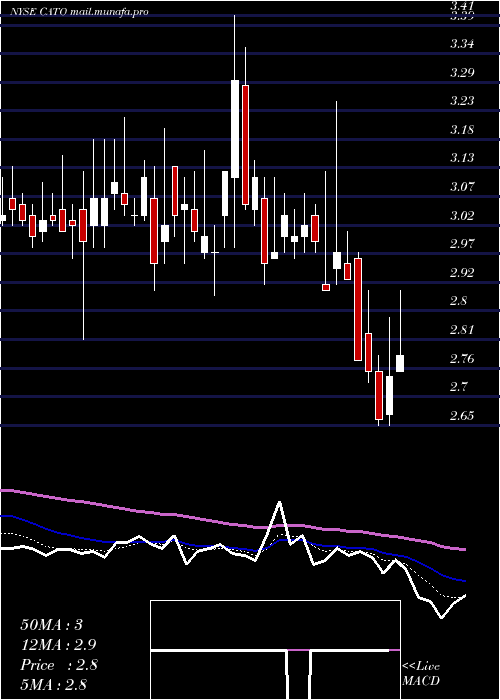The width and height of the screenshot is (500, 700).
Task: Click the Price : 2.8 readout
Action: point(58,665)
